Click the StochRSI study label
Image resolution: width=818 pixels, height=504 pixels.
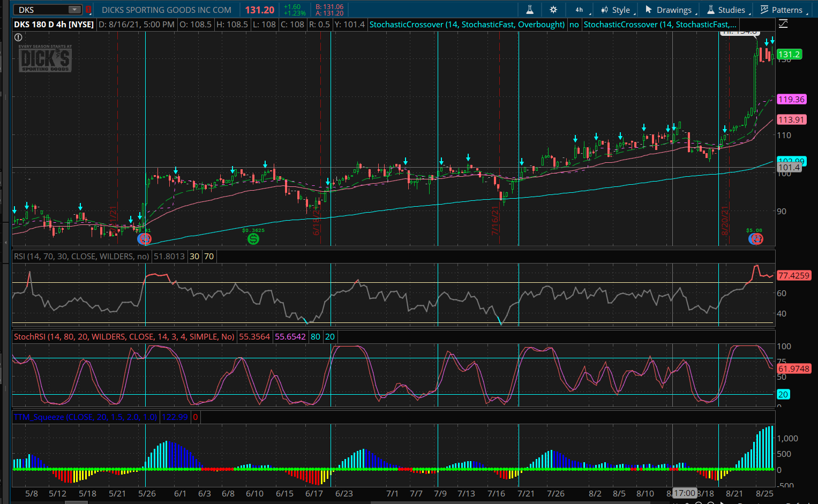pyautogui.click(x=124, y=337)
